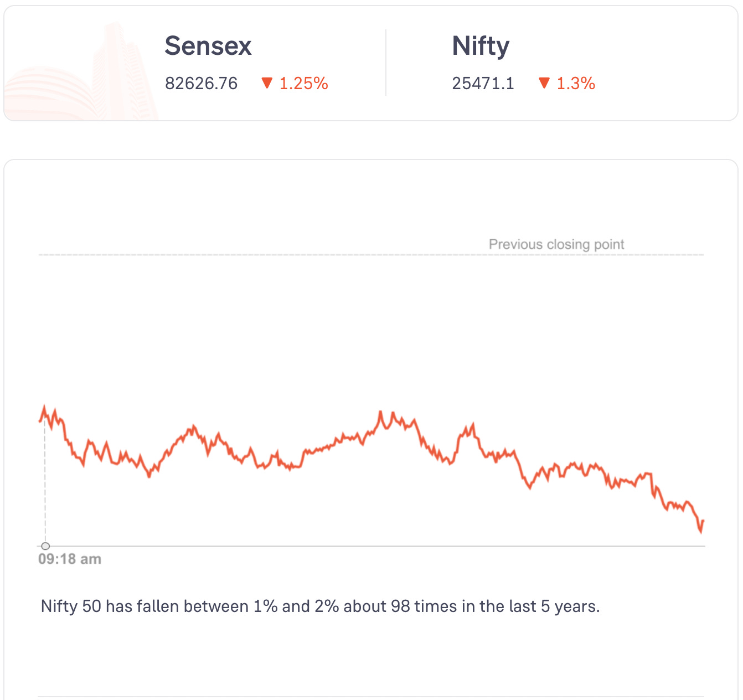Open the Nifty index heading

(481, 46)
